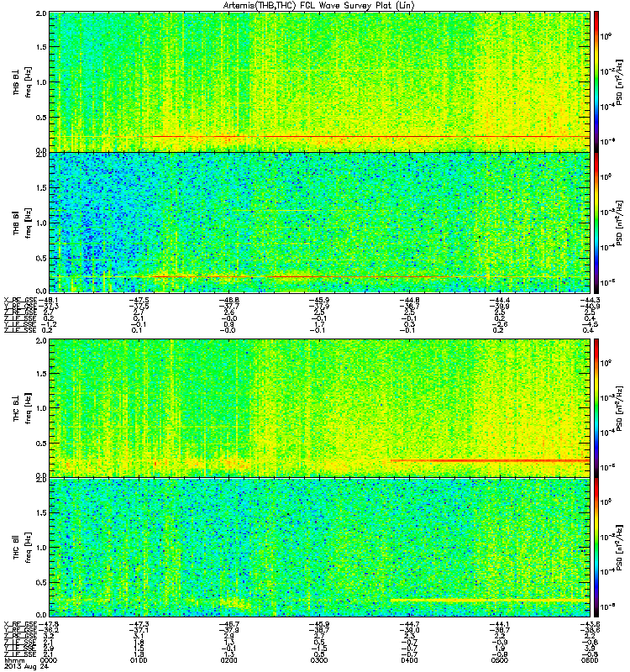Click the 'PSD [nT²/Hz]' label of THB B⊥ panel
630x672 pixels.
[619, 82]
